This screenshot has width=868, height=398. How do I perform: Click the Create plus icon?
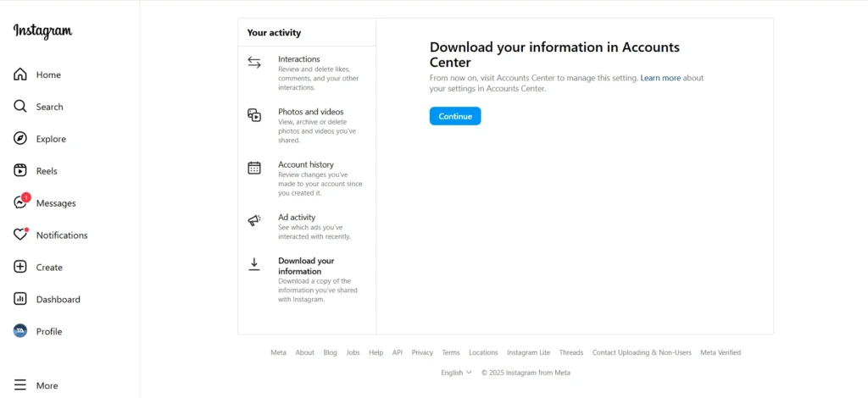pyautogui.click(x=20, y=267)
